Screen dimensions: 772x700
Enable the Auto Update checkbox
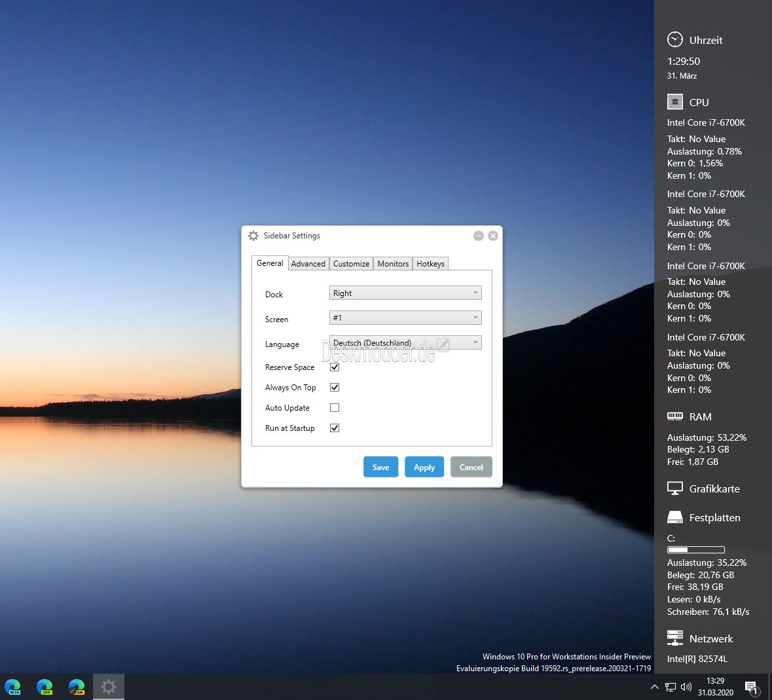point(335,407)
